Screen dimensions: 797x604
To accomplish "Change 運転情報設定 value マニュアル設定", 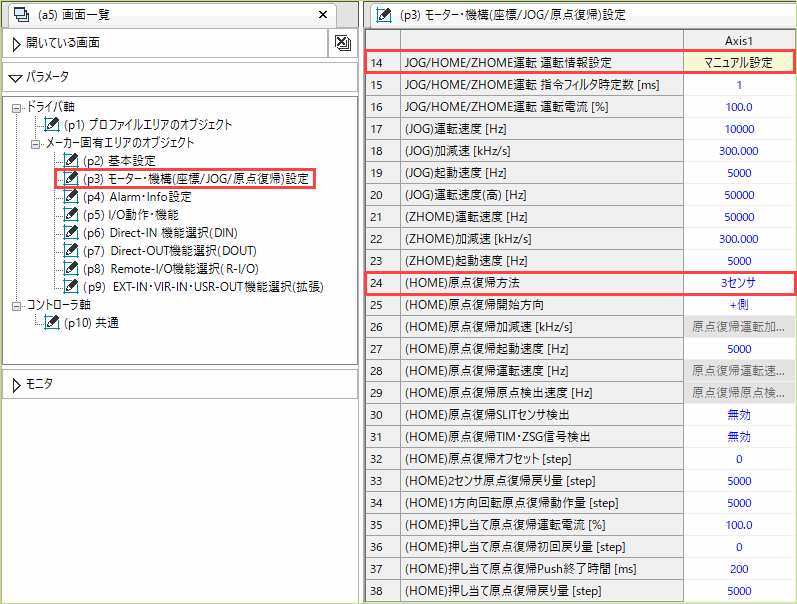I will (x=739, y=62).
